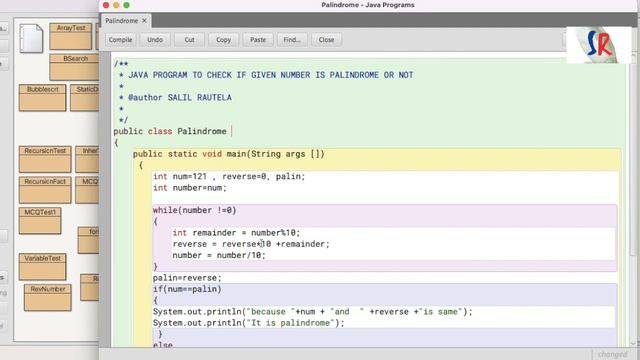Select the BSearch class box
This screenshot has width=640, height=360.
coord(74,67)
